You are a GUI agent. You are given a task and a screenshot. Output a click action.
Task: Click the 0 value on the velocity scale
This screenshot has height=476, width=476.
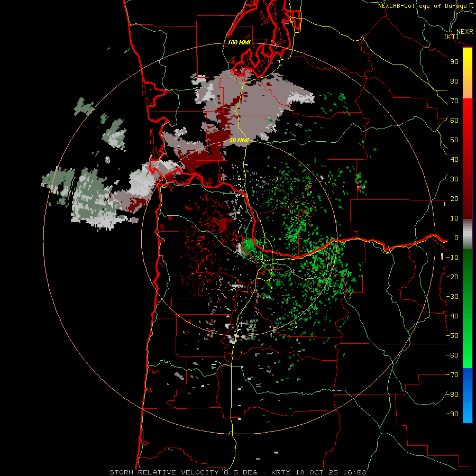(456, 238)
